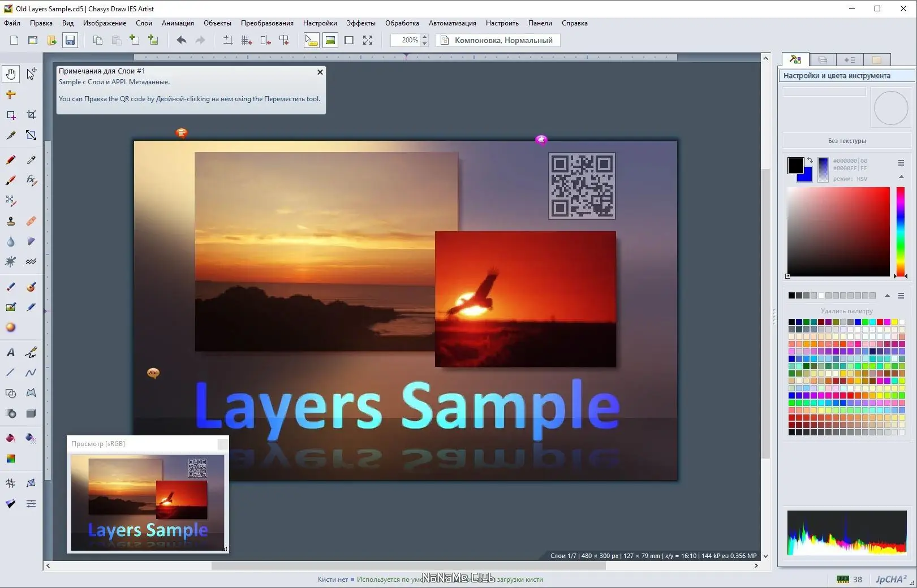Paste from clipboard using toolbar icon

pyautogui.click(x=117, y=40)
